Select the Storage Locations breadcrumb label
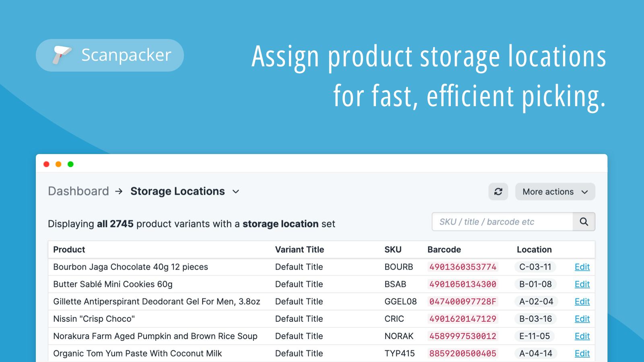 178,191
